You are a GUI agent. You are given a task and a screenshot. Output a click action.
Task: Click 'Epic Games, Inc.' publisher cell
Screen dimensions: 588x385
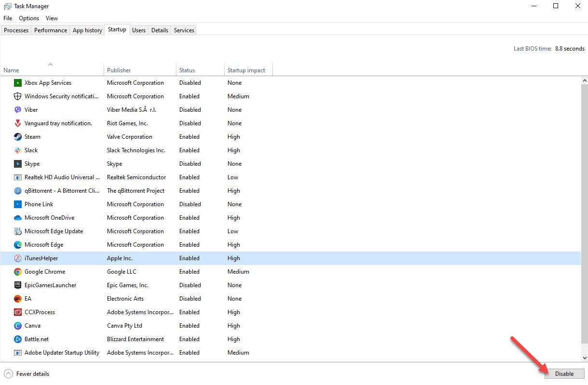[128, 285]
